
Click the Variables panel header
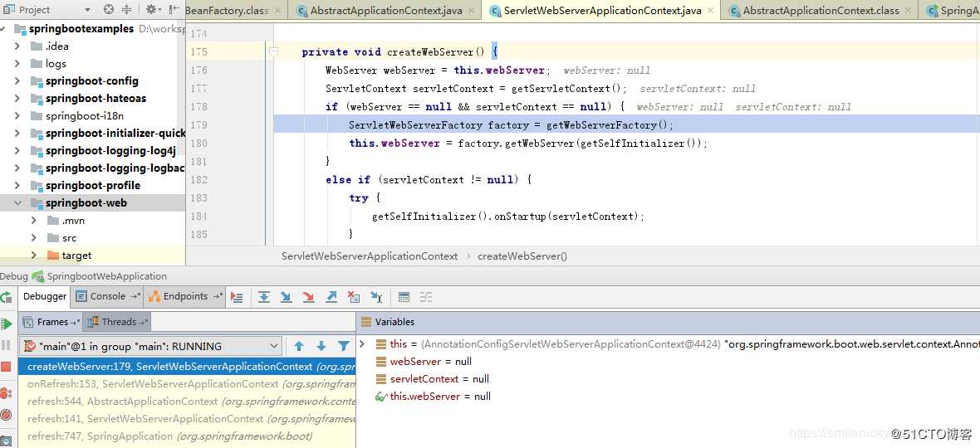[394, 322]
